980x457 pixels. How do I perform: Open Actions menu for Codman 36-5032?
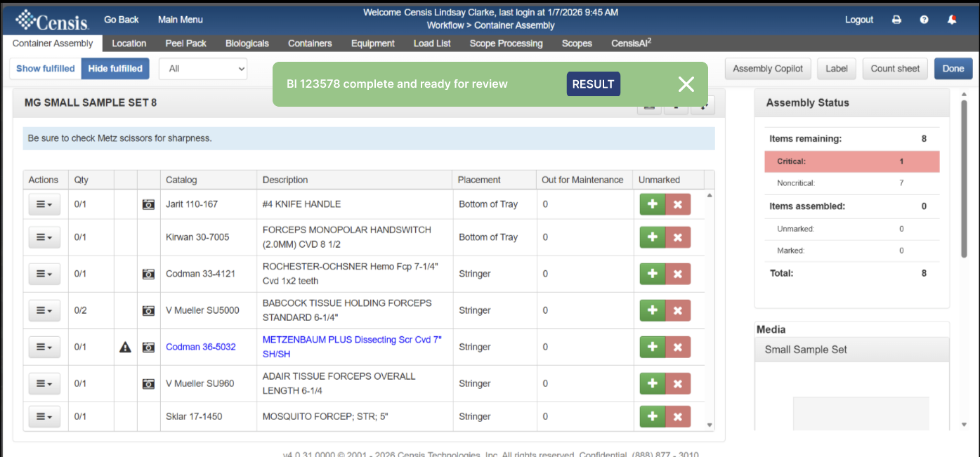[x=44, y=347]
